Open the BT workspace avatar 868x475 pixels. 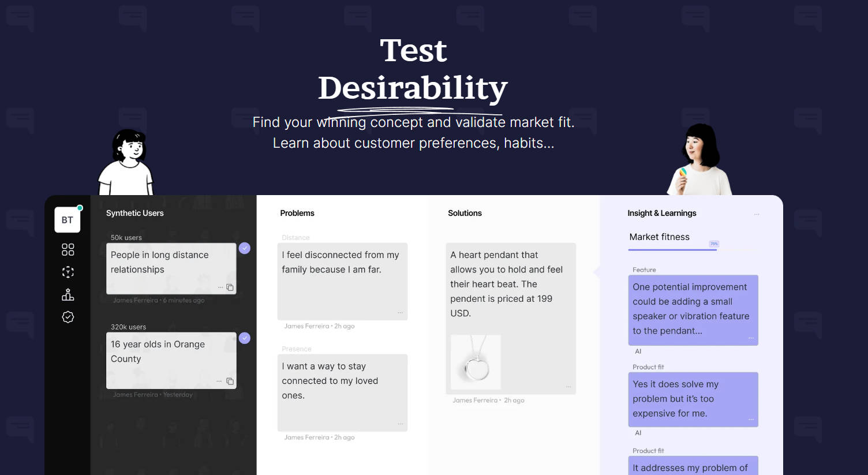pyautogui.click(x=68, y=220)
